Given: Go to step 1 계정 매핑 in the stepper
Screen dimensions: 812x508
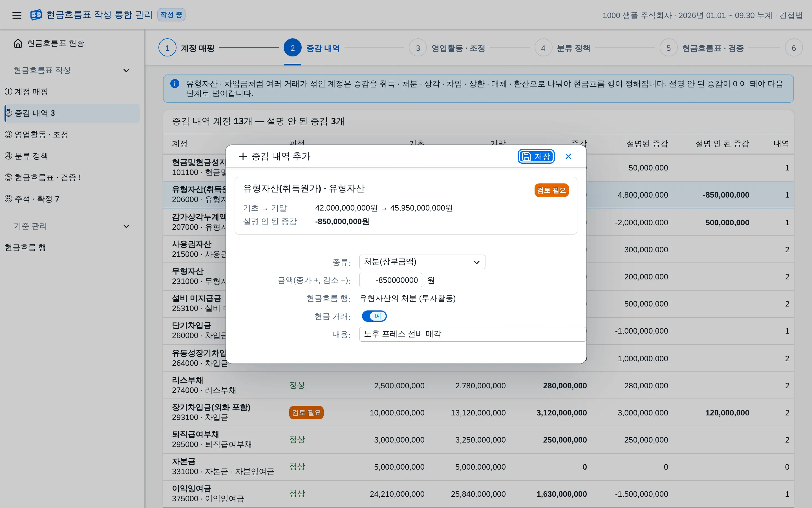Looking at the screenshot, I should pyautogui.click(x=187, y=48).
